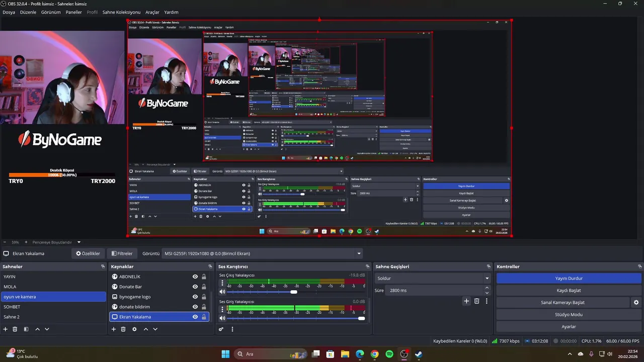Mute Ses Giriş Yakalayıcısı speaker icon
This screenshot has width=644, height=362.
[222, 318]
